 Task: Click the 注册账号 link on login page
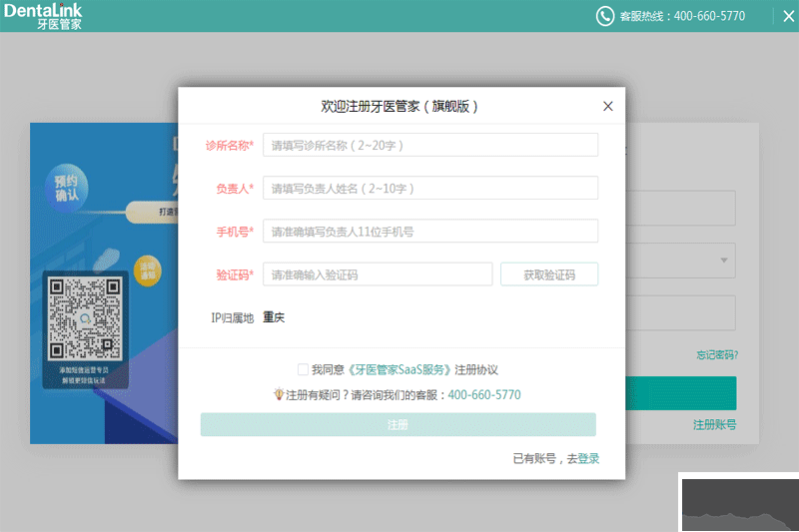point(714,425)
